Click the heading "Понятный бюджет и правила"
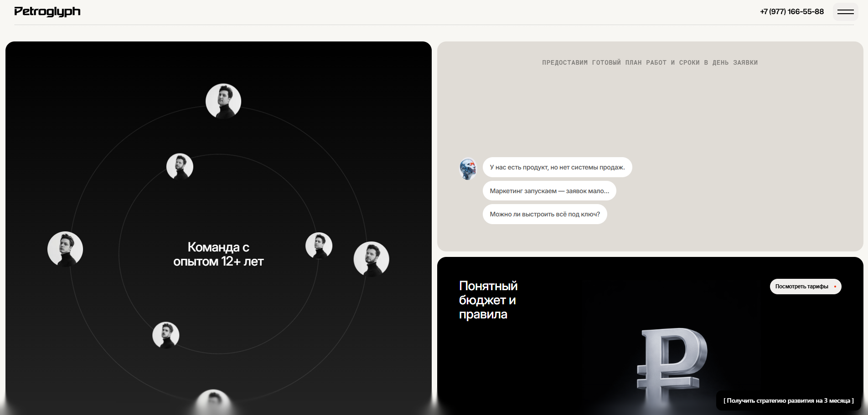Viewport: 868px width, 415px height. click(488, 300)
